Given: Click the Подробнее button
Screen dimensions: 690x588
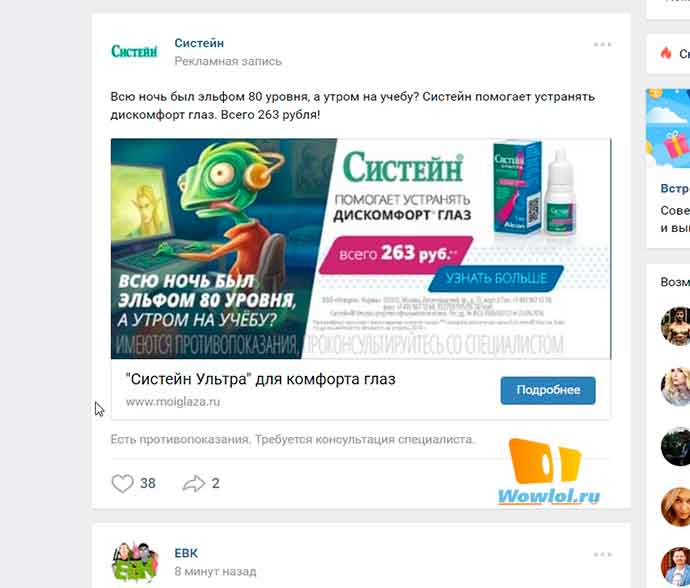Looking at the screenshot, I should click(548, 390).
